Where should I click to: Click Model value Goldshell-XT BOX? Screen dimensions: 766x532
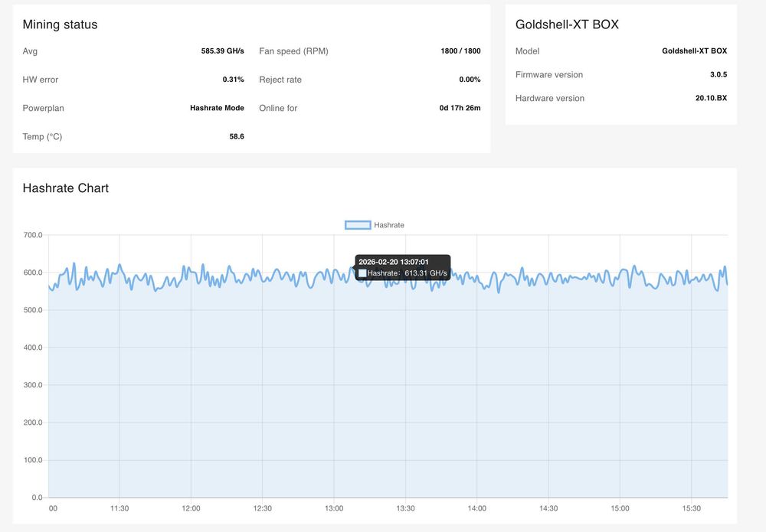tap(694, 51)
